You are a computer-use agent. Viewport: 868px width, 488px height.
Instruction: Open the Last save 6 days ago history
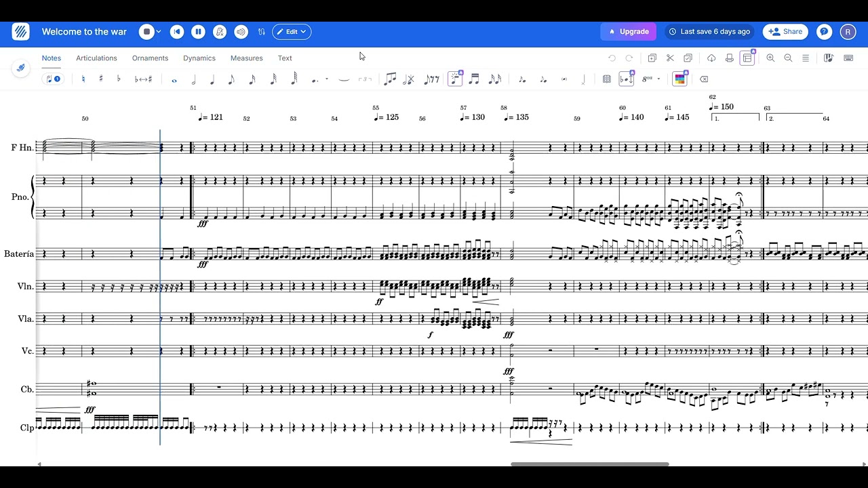pos(709,31)
